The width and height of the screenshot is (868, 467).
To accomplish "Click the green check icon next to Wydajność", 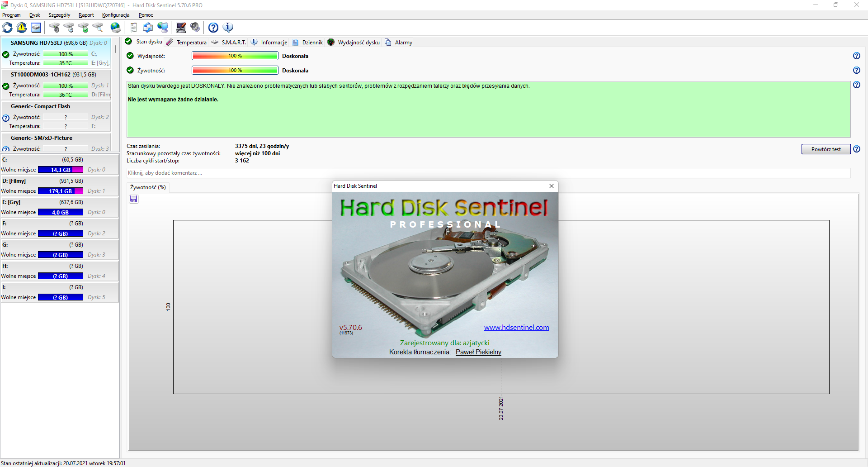I will (x=130, y=56).
